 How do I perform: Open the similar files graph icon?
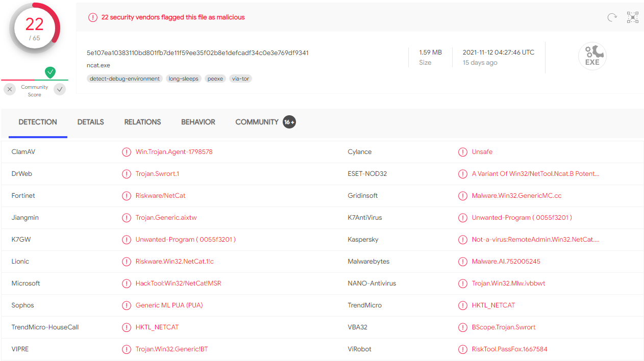[x=633, y=17]
